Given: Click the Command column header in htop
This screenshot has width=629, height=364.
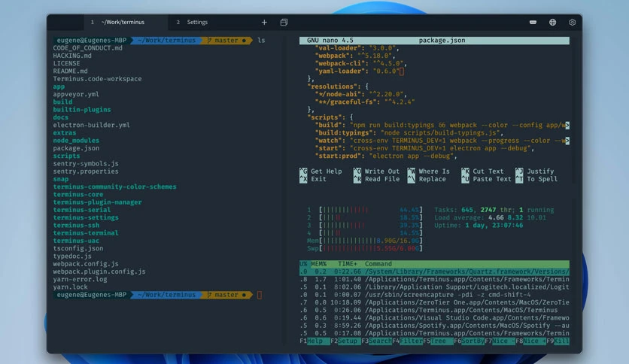Looking at the screenshot, I should [x=378, y=264].
